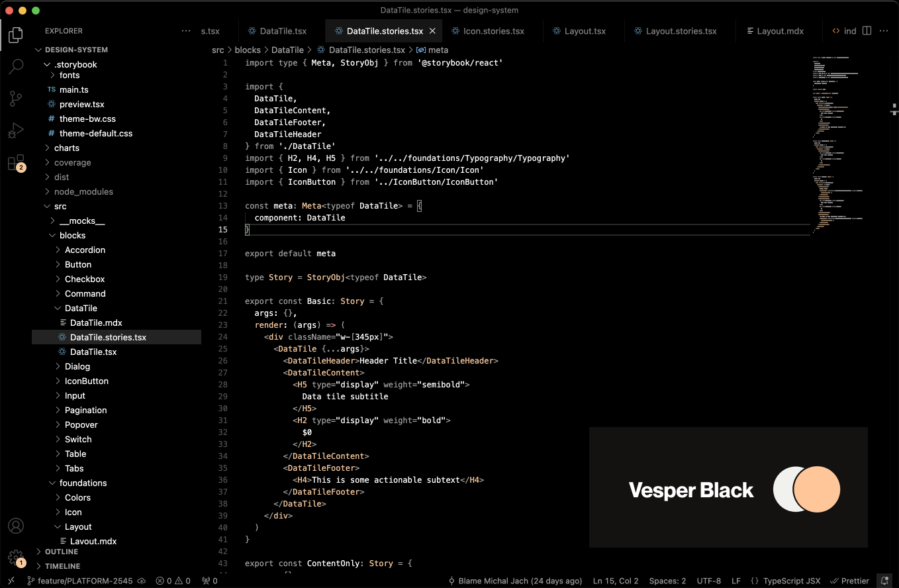The image size is (899, 588).
Task: Switch to the Layout.mdx tab
Action: (x=780, y=31)
